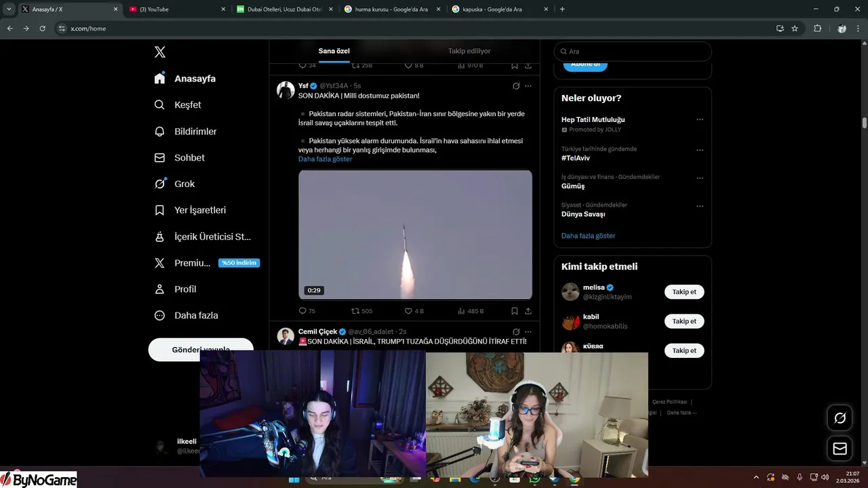Switch to Sana özel tab
Viewport: 868px width, 488px height.
point(334,51)
